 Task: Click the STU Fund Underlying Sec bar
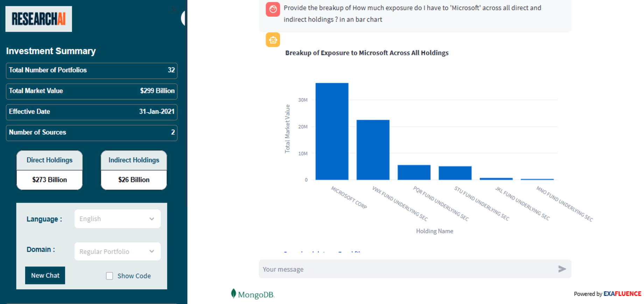click(455, 173)
